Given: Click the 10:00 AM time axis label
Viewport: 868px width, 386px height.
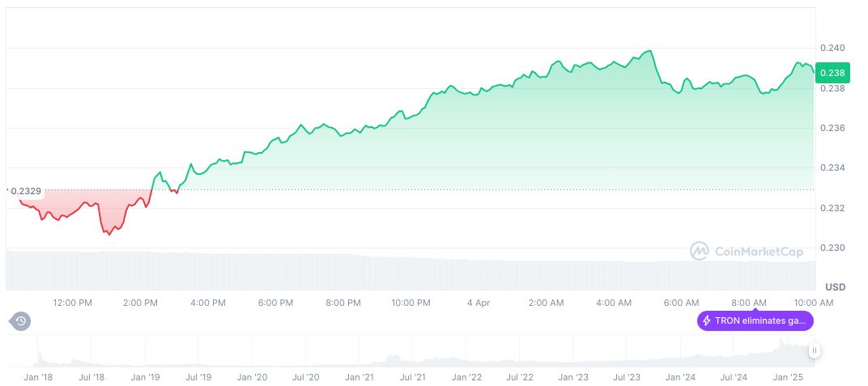Looking at the screenshot, I should pos(814,303).
